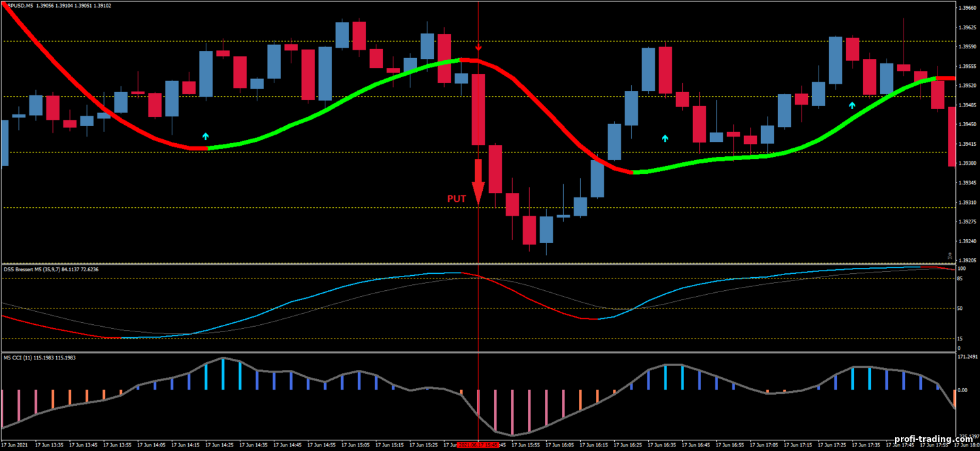
Task: Click the 17 Jun 2021 date label
Action: point(16,445)
